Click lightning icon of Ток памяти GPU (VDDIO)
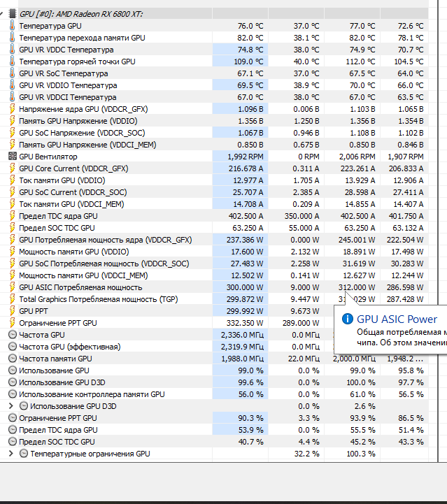Screen dimensions: 447x504 (x=12, y=180)
